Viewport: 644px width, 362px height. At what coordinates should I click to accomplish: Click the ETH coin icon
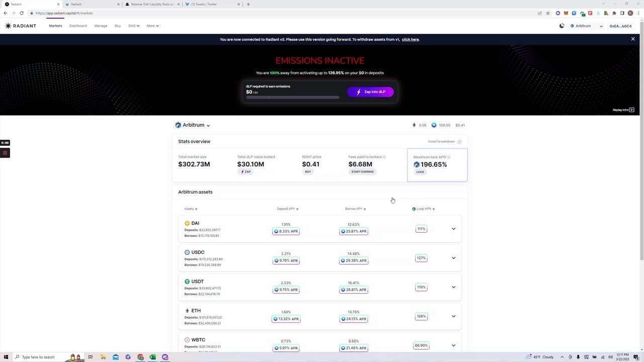tap(187, 311)
